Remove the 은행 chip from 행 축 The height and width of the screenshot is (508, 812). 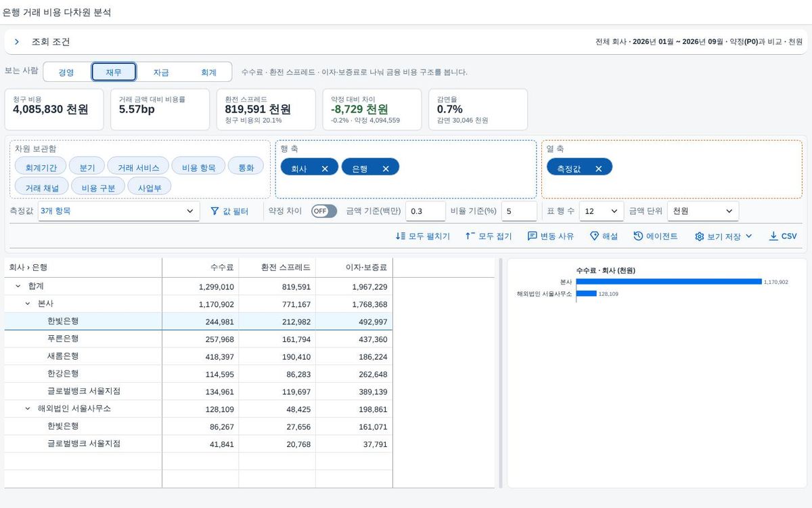pos(386,169)
